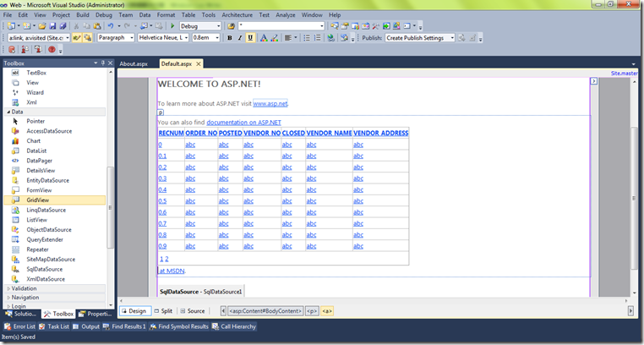Image resolution: width=644 pixels, height=345 pixels.
Task: Click the design surface vertical scrollbar
Action: pos(634,185)
